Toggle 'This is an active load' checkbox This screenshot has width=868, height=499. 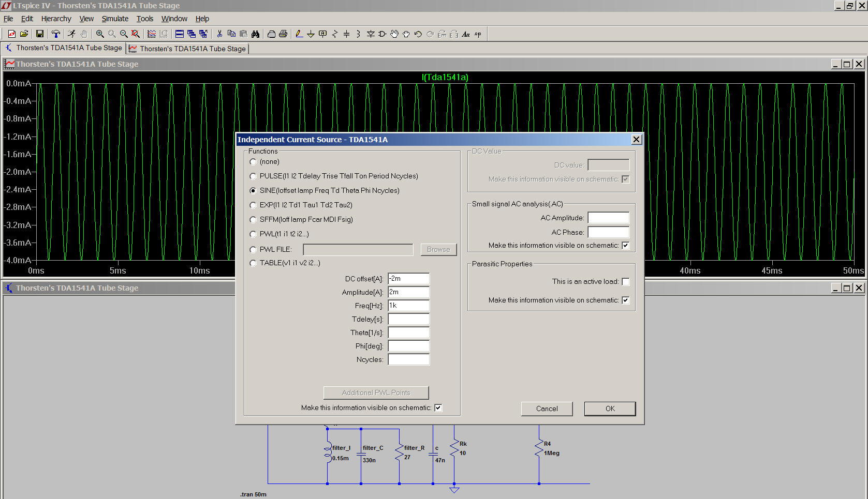point(626,282)
